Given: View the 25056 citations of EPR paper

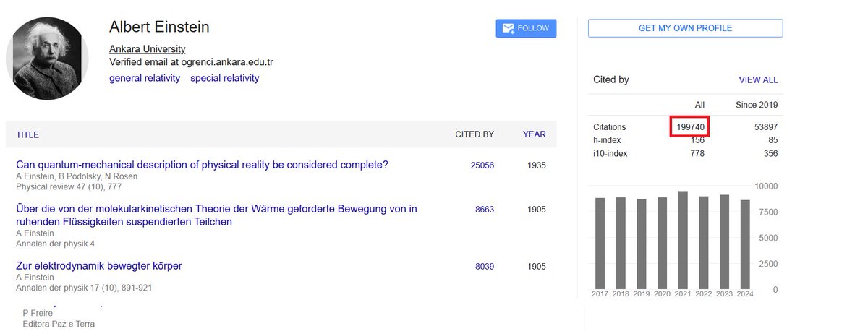Looking at the screenshot, I should pyautogui.click(x=482, y=165).
